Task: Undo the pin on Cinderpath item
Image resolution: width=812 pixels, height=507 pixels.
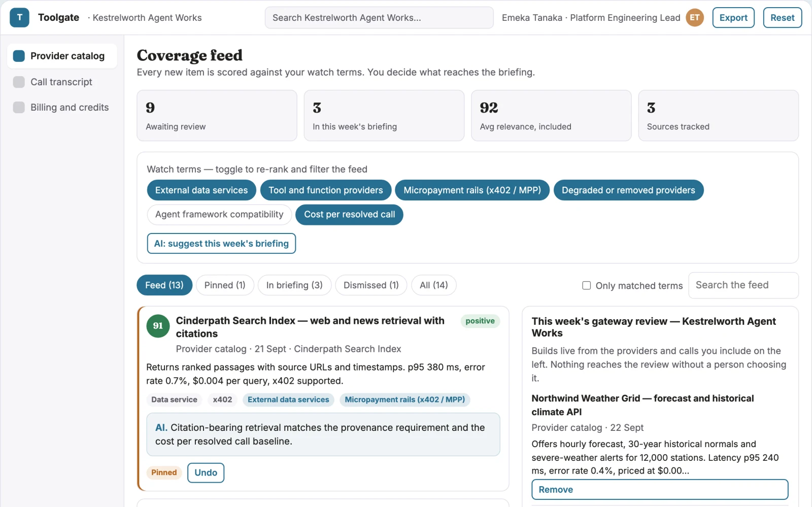Action: pyautogui.click(x=206, y=473)
